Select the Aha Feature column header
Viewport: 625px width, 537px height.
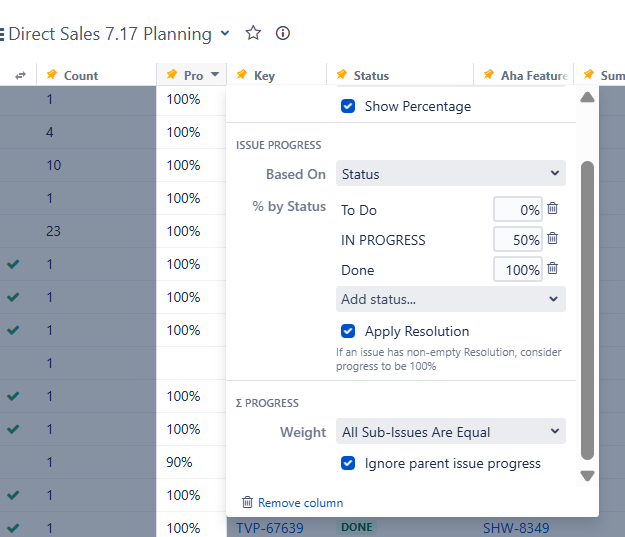(524, 75)
